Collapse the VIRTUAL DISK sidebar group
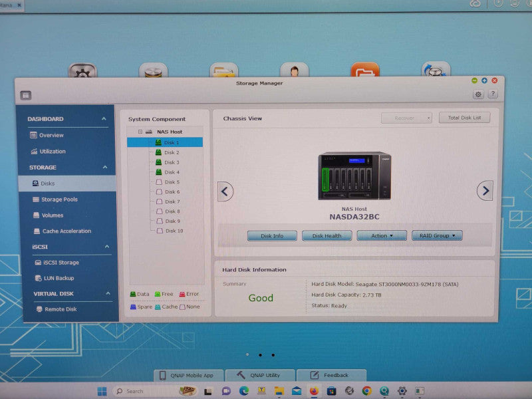The image size is (532, 399). [x=108, y=293]
